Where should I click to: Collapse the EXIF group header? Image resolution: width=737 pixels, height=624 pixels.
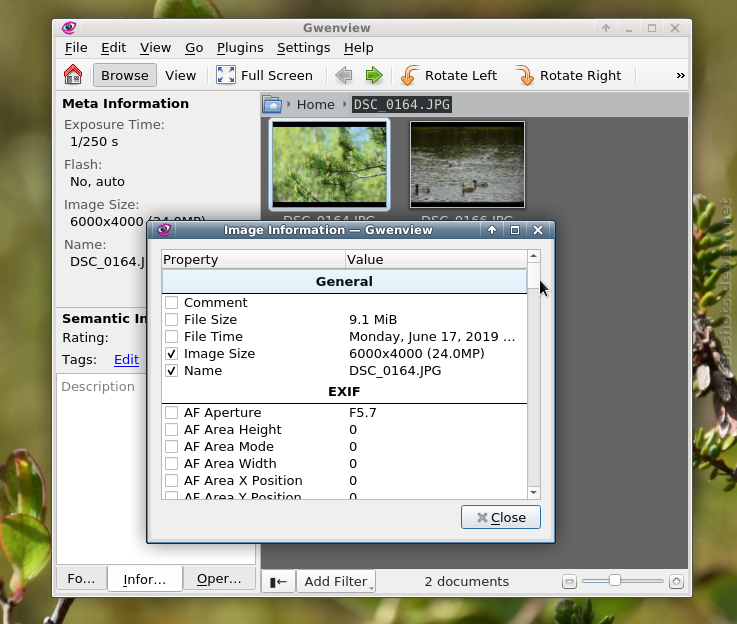pyautogui.click(x=344, y=391)
